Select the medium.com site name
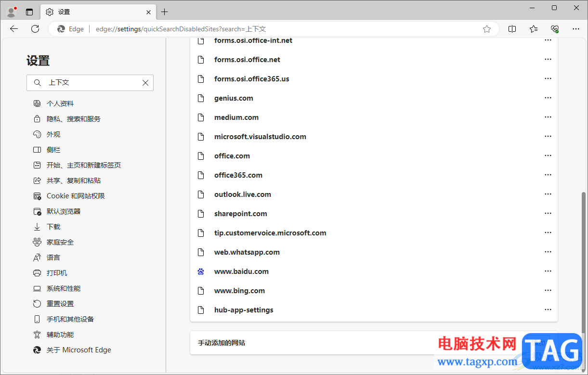The image size is (588, 375). (236, 117)
